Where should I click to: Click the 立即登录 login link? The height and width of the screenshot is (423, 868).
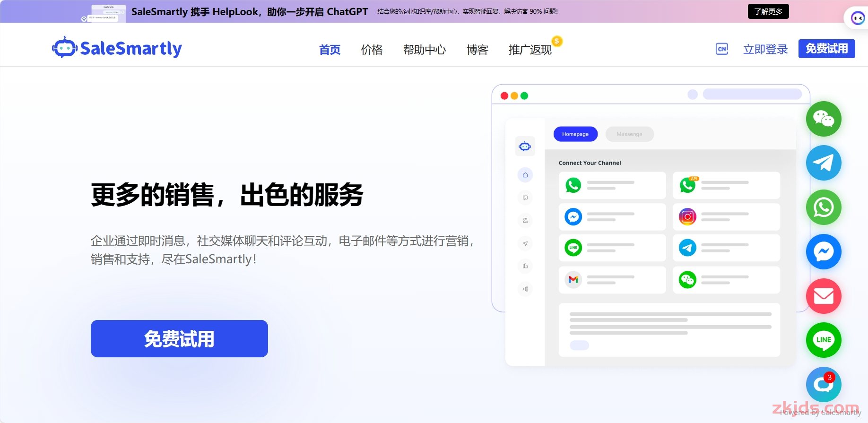pyautogui.click(x=765, y=49)
